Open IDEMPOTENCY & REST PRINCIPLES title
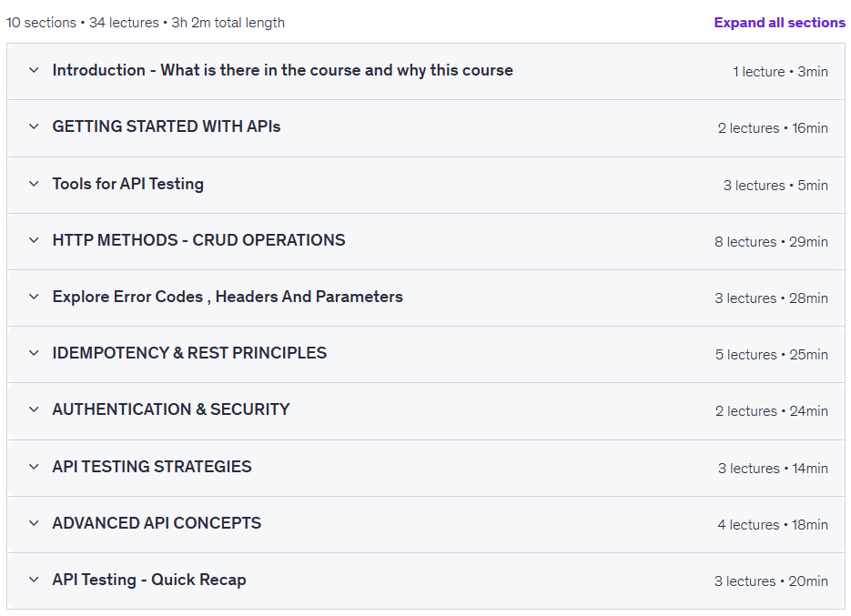851x616 pixels. [x=189, y=353]
